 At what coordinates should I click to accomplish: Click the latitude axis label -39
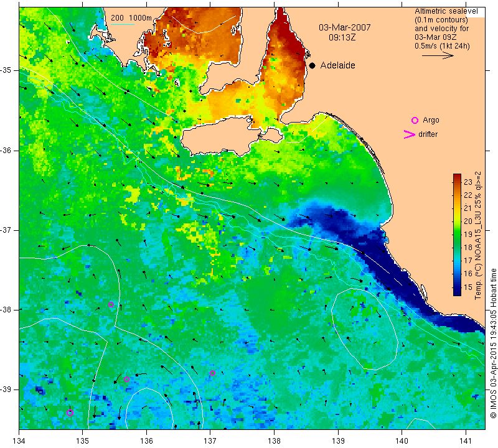(6, 390)
